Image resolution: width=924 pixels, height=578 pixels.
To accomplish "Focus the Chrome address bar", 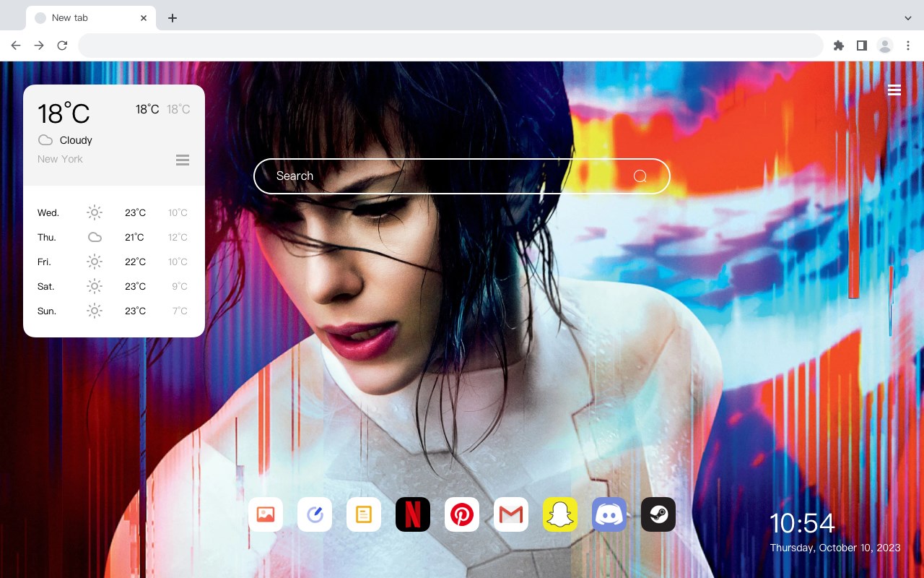I will (x=450, y=46).
